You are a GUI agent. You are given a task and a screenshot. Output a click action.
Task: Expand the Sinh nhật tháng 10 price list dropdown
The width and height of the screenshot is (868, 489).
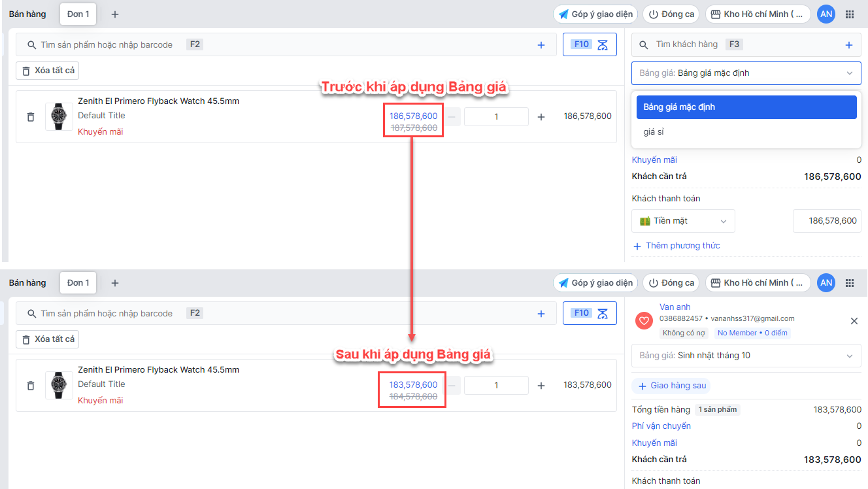[746, 356]
